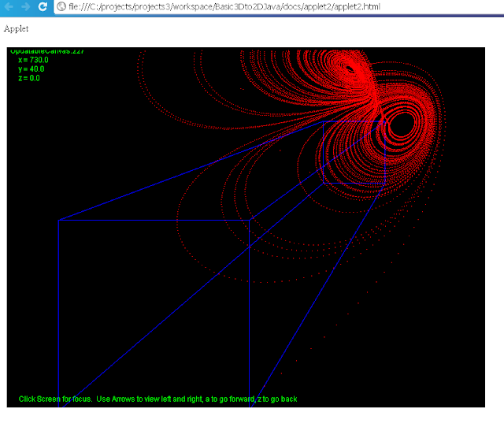Viewport: 504px width, 427px height.
Task: Click the browser back arrow
Action: (9, 6)
